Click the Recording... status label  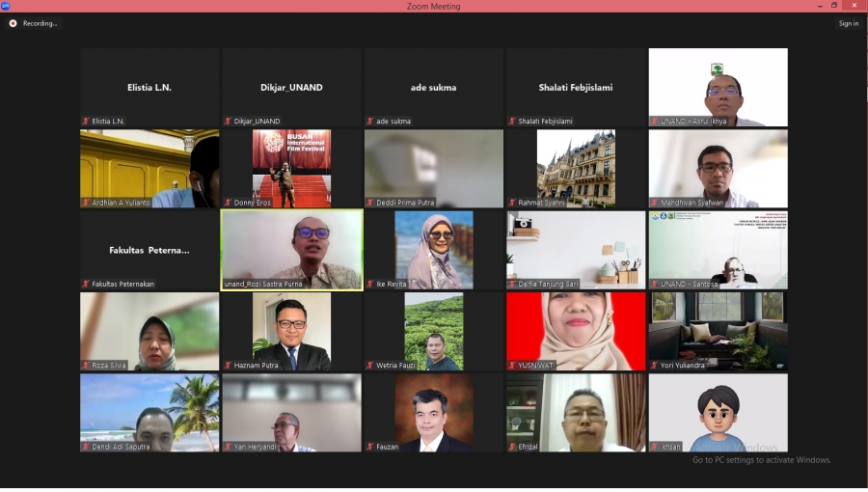pyautogui.click(x=40, y=23)
